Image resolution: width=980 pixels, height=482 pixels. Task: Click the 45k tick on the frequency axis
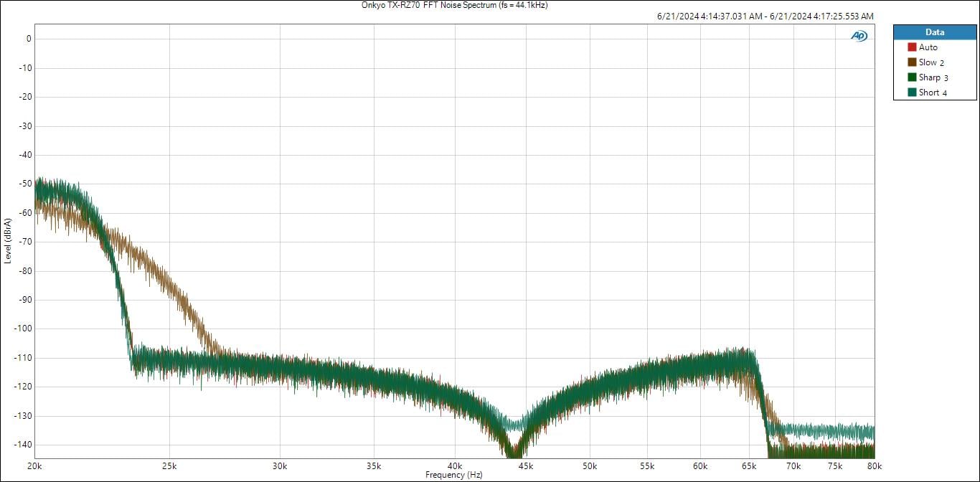(x=524, y=466)
